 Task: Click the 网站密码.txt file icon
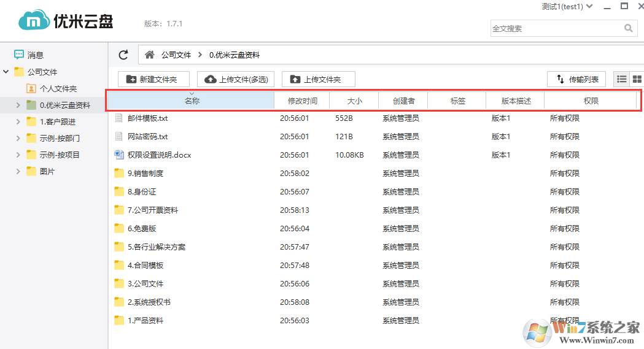(118, 136)
